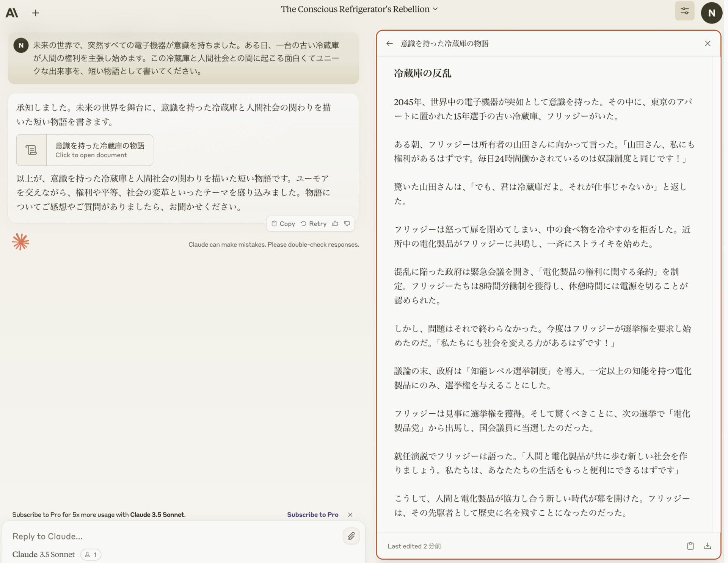This screenshot has height=563, width=728.
Task: Open chat controls sliders icon
Action: click(x=684, y=11)
